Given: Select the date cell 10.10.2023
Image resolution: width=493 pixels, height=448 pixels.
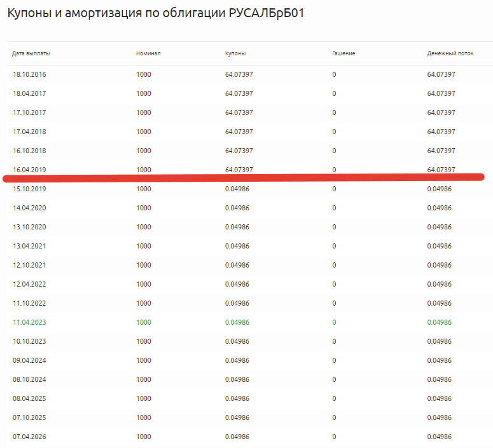Looking at the screenshot, I should coord(29,341).
